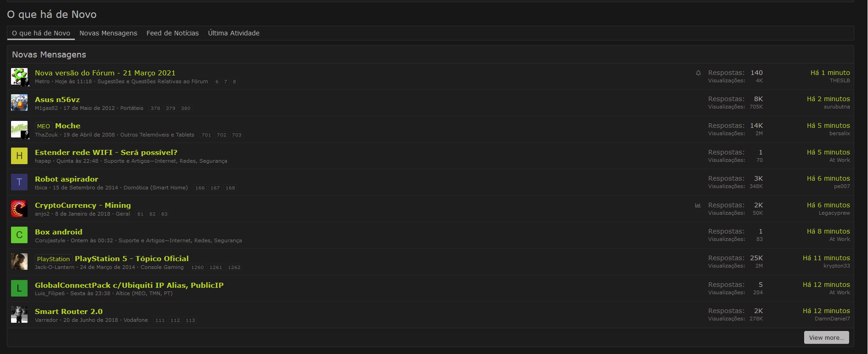The width and height of the screenshot is (868, 354).
Task: Open Metro's avatar on the first thread
Action: pos(19,76)
